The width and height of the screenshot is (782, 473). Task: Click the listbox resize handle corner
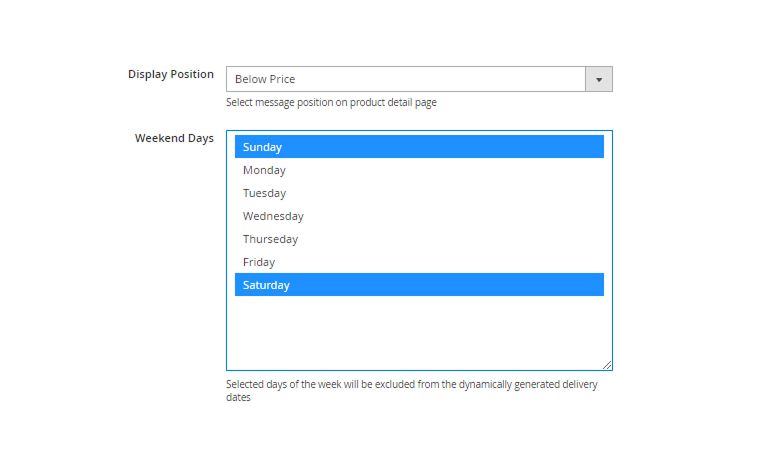(x=607, y=365)
